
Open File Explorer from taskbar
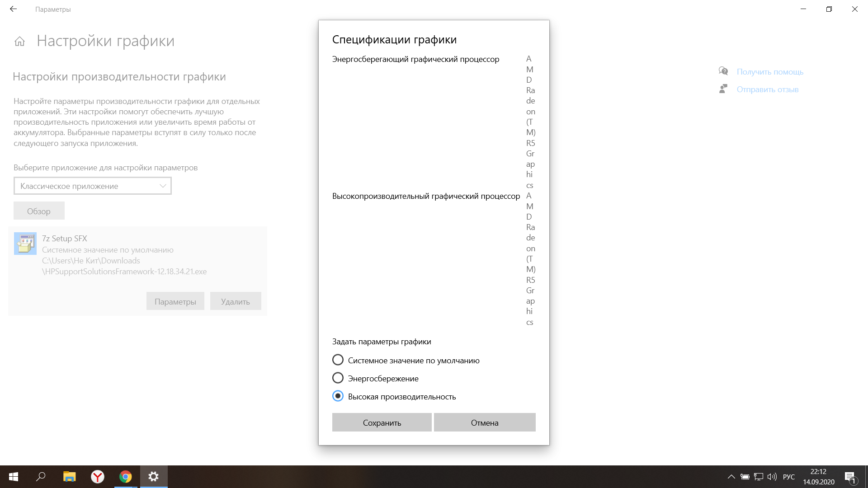(69, 477)
